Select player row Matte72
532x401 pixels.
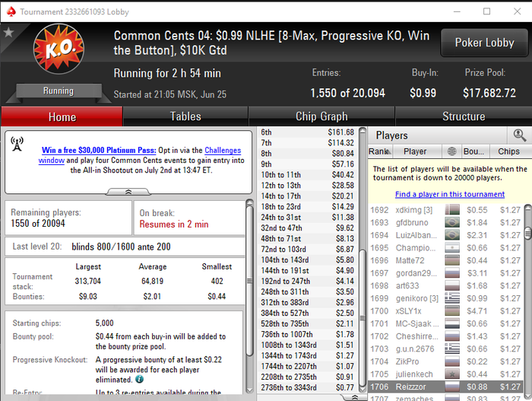[x=445, y=260]
